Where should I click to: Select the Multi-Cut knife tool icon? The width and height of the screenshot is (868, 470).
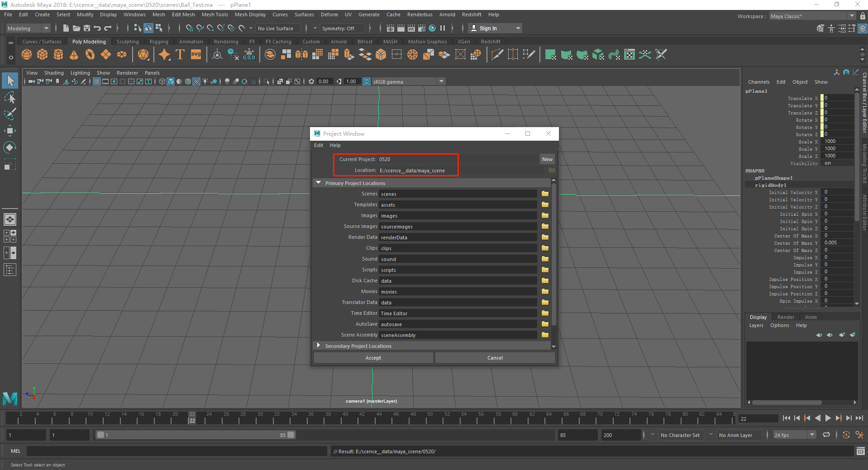point(497,55)
